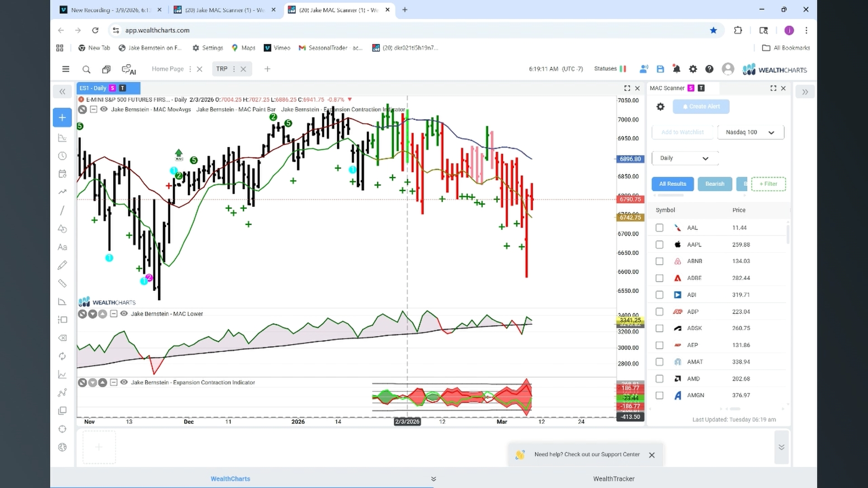The image size is (868, 488).
Task: Click the search magnifier icon
Action: coord(86,69)
